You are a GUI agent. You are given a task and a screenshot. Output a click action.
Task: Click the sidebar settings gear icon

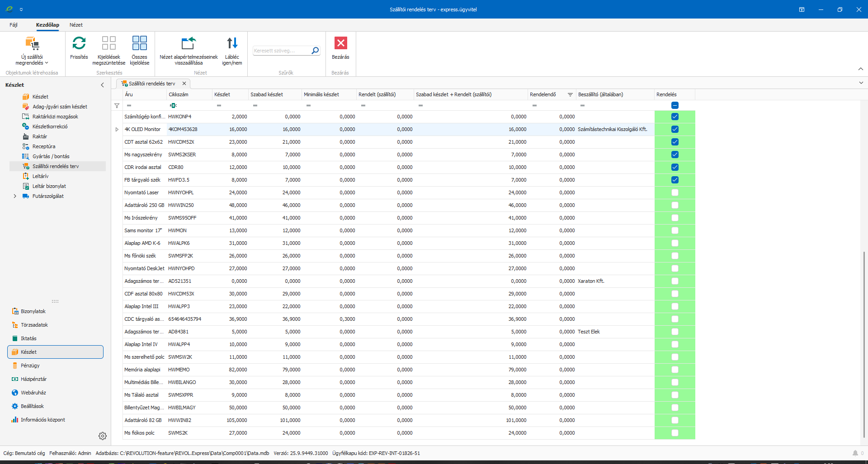pos(103,436)
